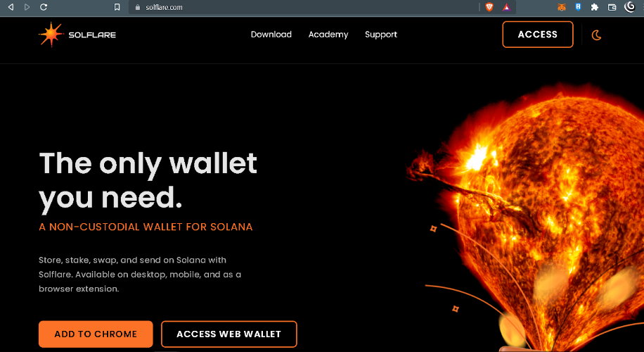
Task: Open the extensions puzzle piece menu
Action: (x=594, y=7)
